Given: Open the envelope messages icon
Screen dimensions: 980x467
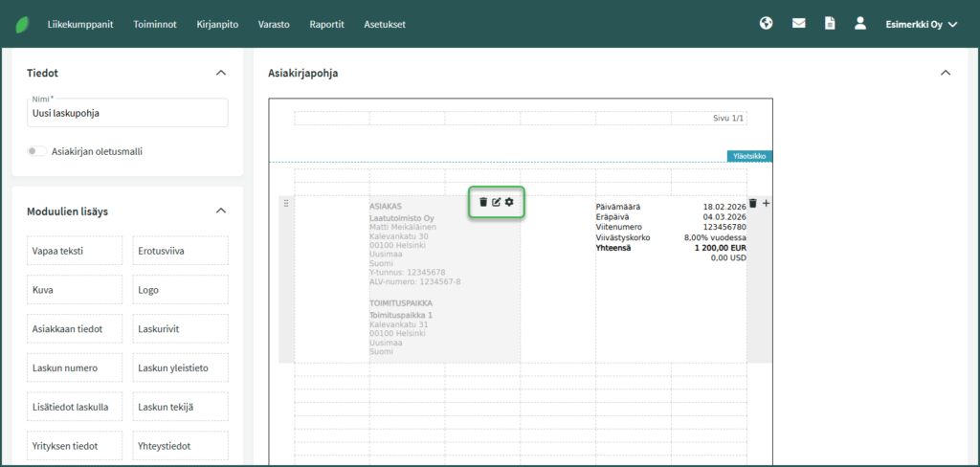Looking at the screenshot, I should coord(798,24).
